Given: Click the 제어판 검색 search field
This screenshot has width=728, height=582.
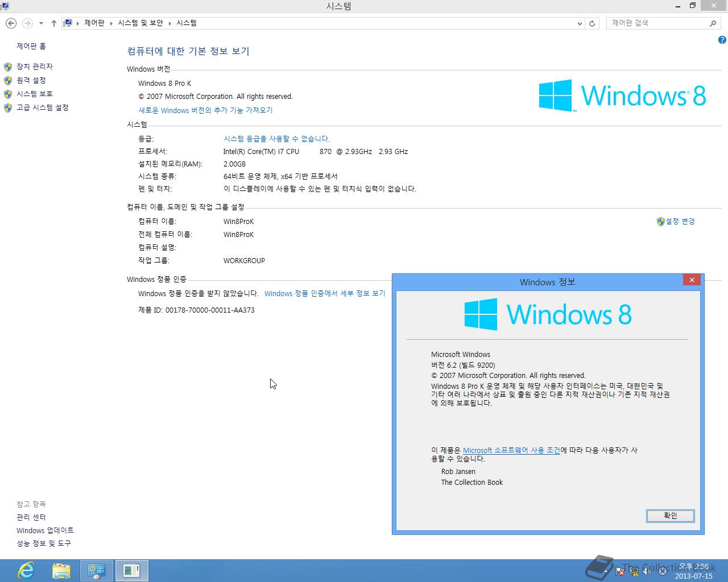Looking at the screenshot, I should coord(657,23).
